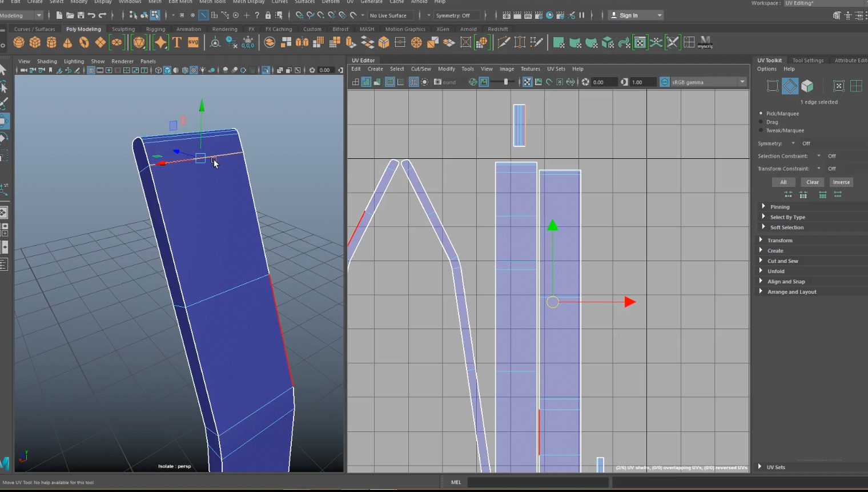Select the Tweak/Marquee radio option
The image size is (868, 492).
click(x=761, y=130)
